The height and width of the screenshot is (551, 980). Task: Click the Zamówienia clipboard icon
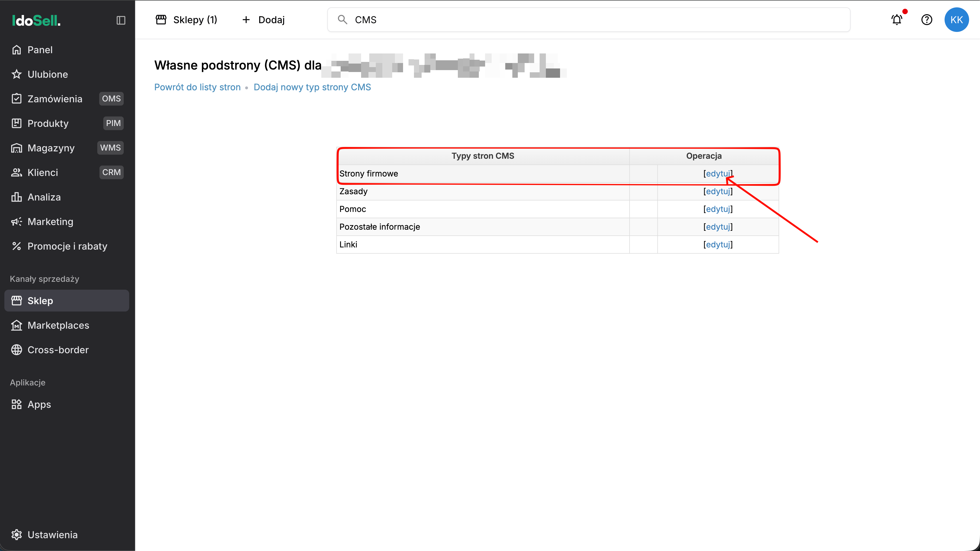click(16, 99)
